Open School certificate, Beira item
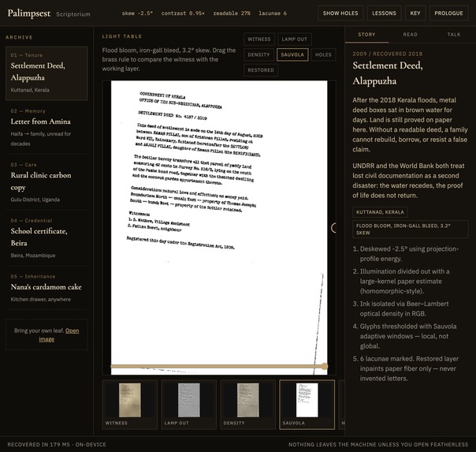The width and height of the screenshot is (476, 452). pos(46,238)
